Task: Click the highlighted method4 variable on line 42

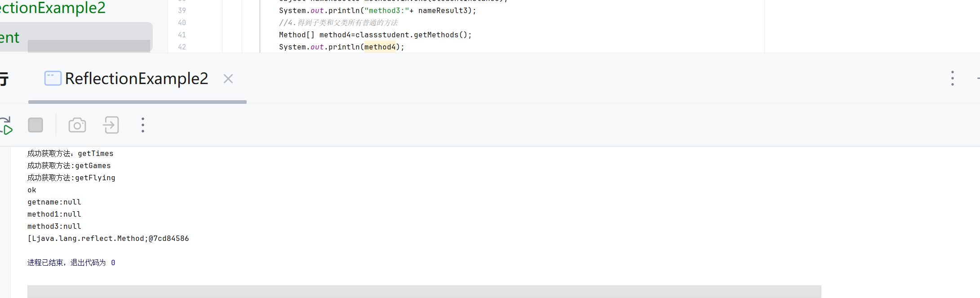Action: (380, 47)
